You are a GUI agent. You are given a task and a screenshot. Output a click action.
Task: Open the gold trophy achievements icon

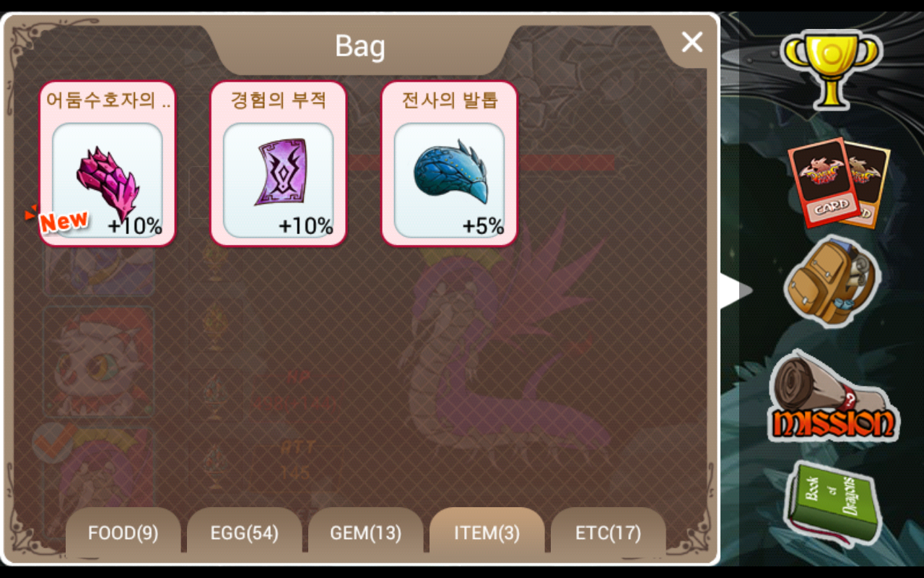click(x=832, y=69)
